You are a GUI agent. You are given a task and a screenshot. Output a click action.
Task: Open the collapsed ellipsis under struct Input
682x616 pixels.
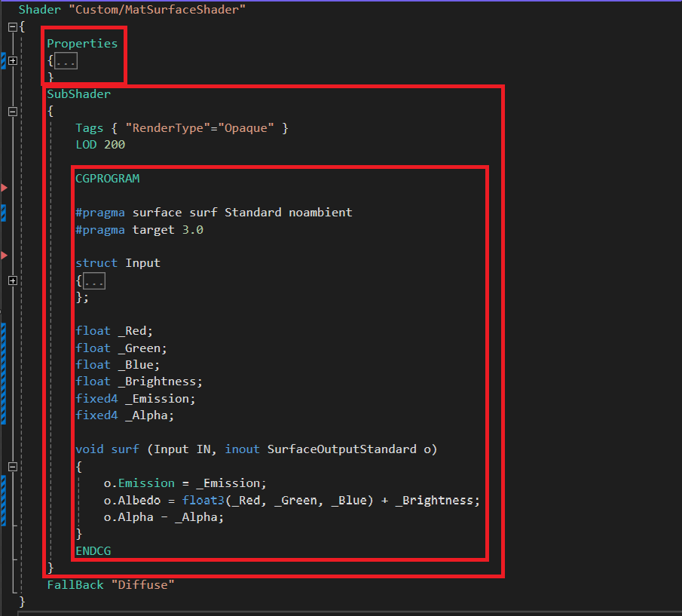click(94, 281)
